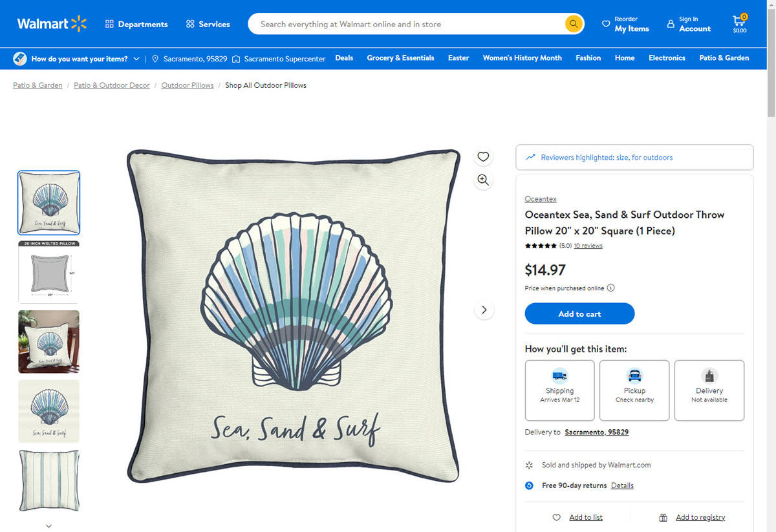The height and width of the screenshot is (532, 776).
Task: Select the Shipping fulfillment option
Action: pos(559,390)
